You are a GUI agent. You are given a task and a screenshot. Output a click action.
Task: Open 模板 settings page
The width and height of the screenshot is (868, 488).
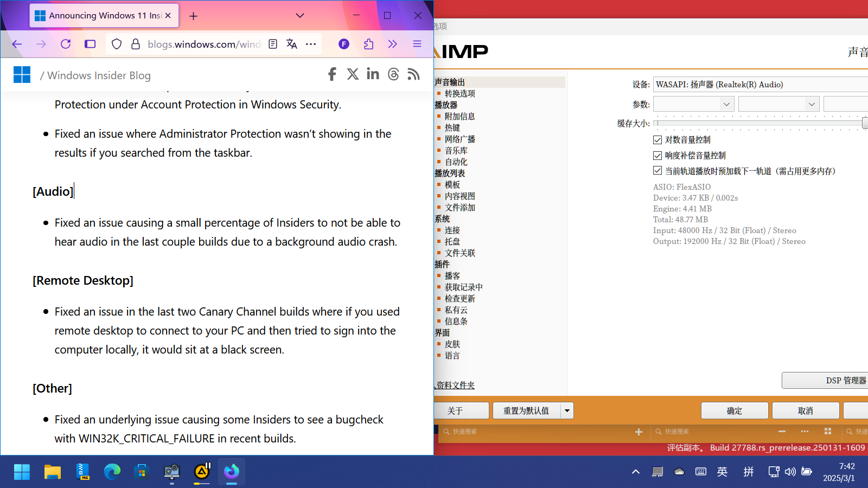[452, 184]
